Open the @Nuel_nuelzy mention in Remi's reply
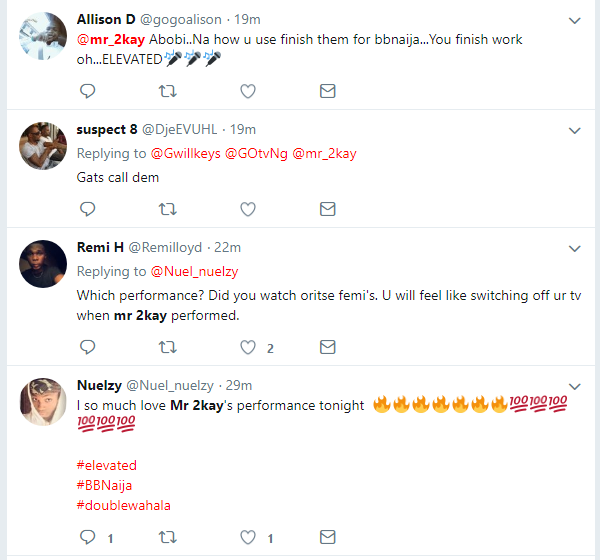The image size is (600, 560). coord(194,271)
